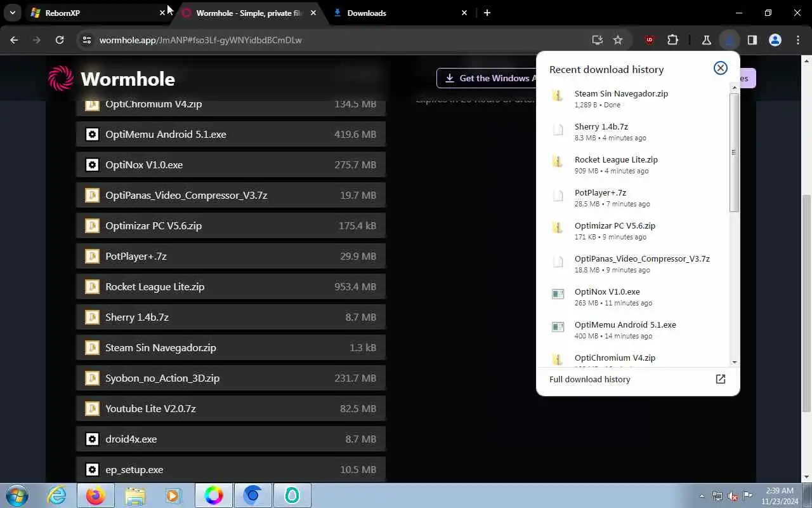Download OptiMemu Android 5.1.exe from file list
This screenshot has height=508, width=812.
point(231,134)
